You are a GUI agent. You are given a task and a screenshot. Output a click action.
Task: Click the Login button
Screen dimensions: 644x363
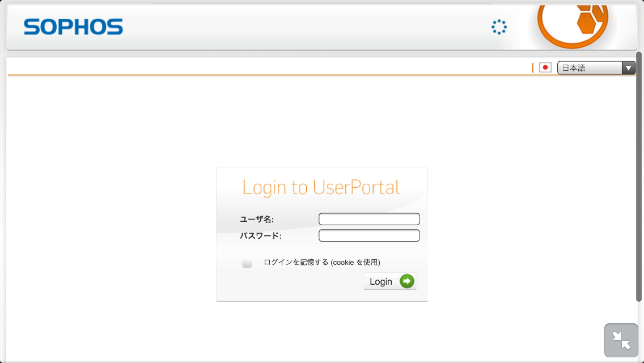pyautogui.click(x=390, y=281)
